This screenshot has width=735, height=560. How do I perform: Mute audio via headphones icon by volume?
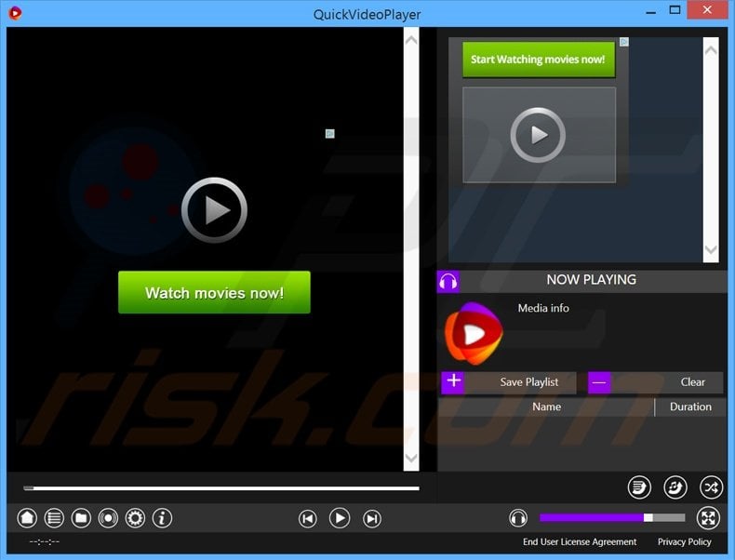(x=518, y=518)
